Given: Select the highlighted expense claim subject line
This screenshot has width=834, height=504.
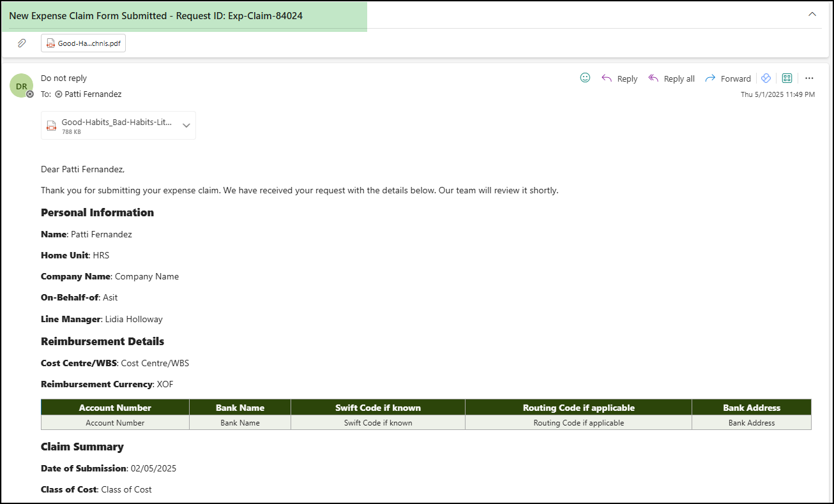Looking at the screenshot, I should pos(156,15).
